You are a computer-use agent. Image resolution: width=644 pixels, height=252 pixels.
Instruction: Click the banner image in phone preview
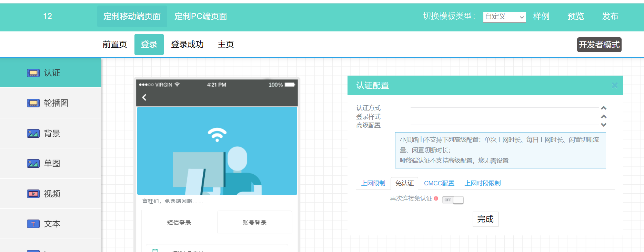[x=217, y=151]
